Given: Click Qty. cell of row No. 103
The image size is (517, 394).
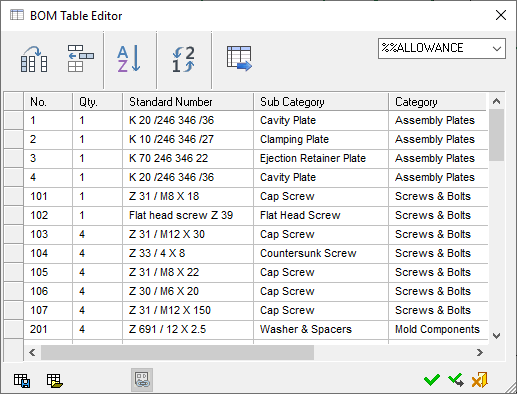Looking at the screenshot, I should pos(97,234).
